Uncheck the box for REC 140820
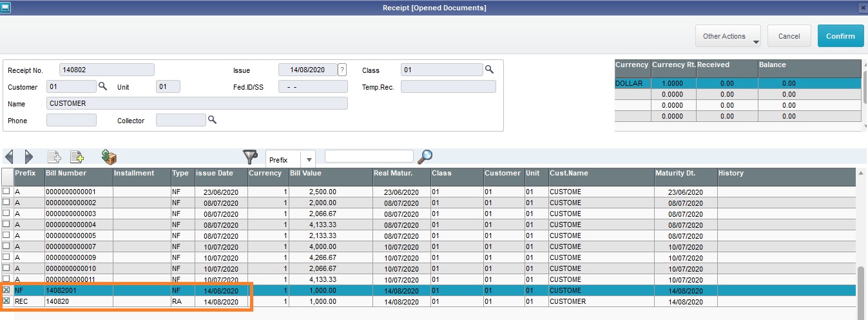This screenshot has width=868, height=320. (6, 301)
